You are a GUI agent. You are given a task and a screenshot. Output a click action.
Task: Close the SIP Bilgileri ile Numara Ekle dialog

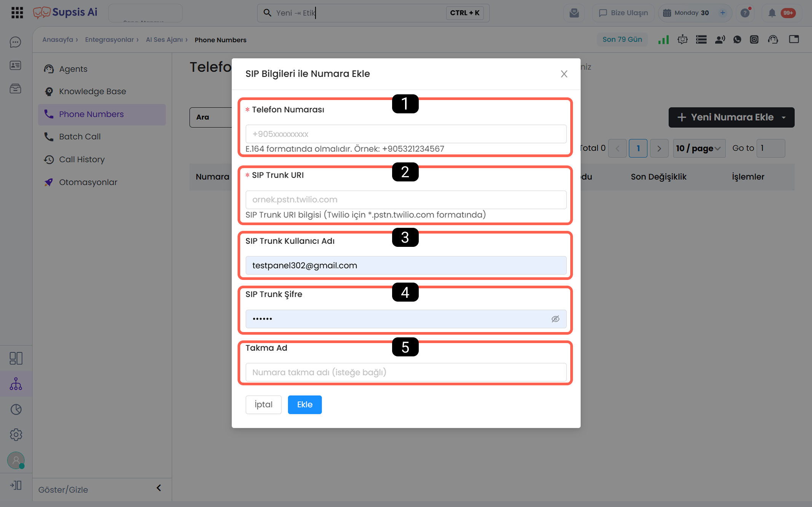tap(564, 74)
